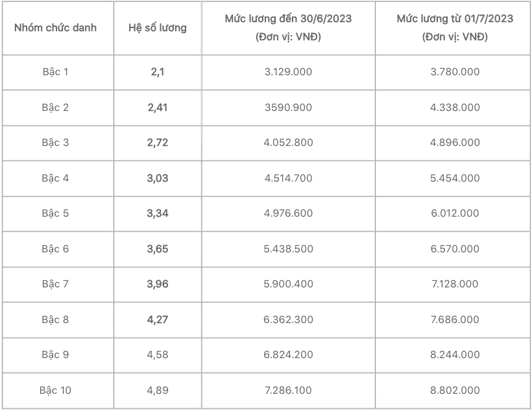Screen dimensions: 532x410
Task: Select the 'Bậc 9' row label
Action: (x=55, y=355)
